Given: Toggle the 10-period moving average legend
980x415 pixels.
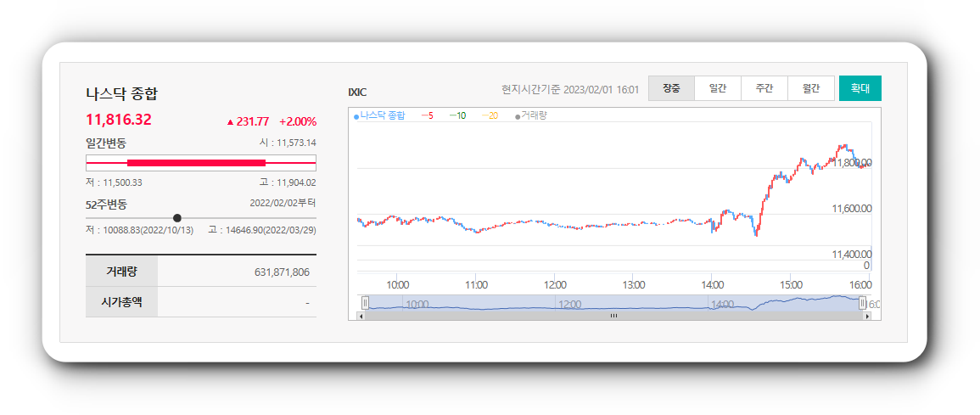Looking at the screenshot, I should (x=457, y=115).
